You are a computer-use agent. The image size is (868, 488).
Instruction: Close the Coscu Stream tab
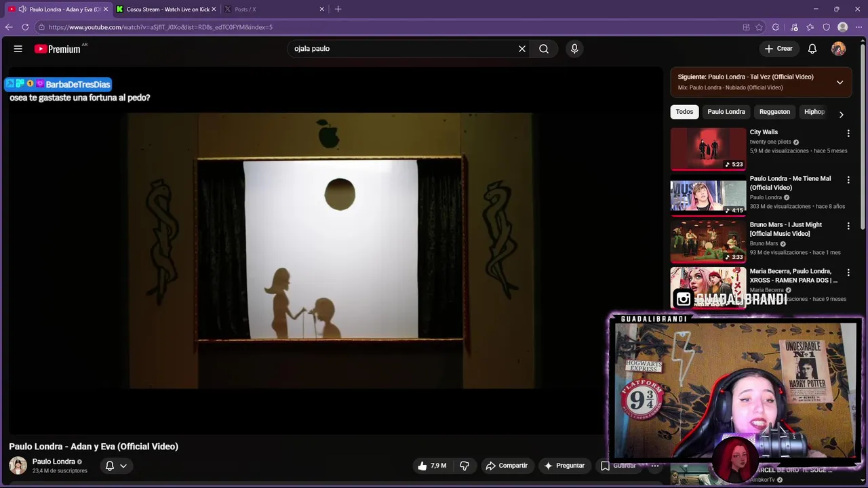(214, 9)
